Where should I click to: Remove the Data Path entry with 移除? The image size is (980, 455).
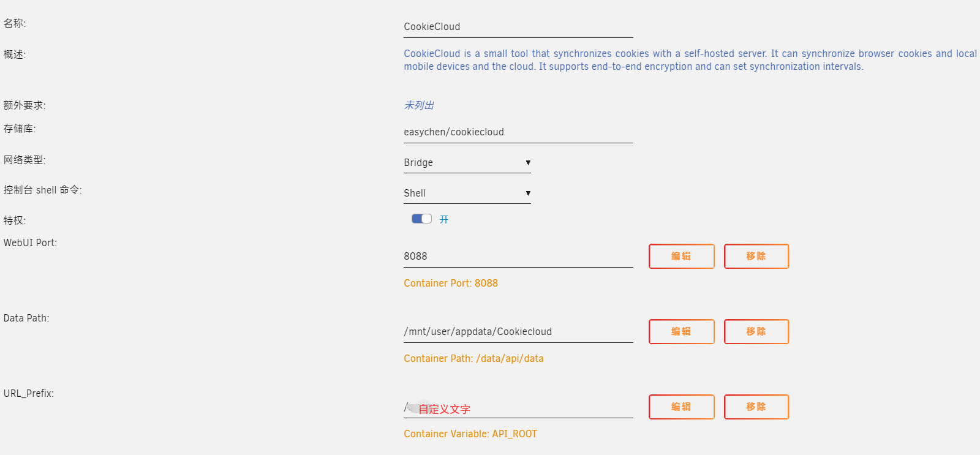(x=756, y=331)
